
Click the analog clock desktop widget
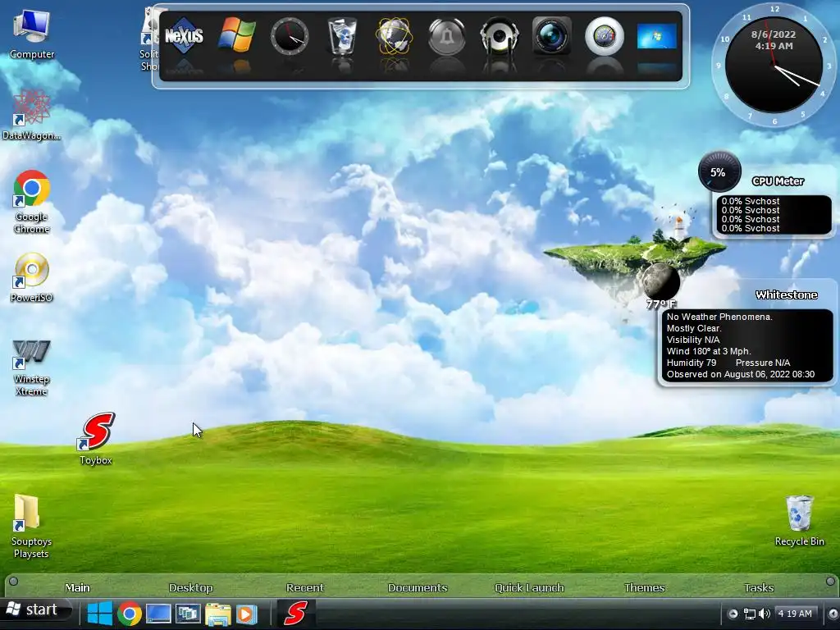[x=774, y=66]
